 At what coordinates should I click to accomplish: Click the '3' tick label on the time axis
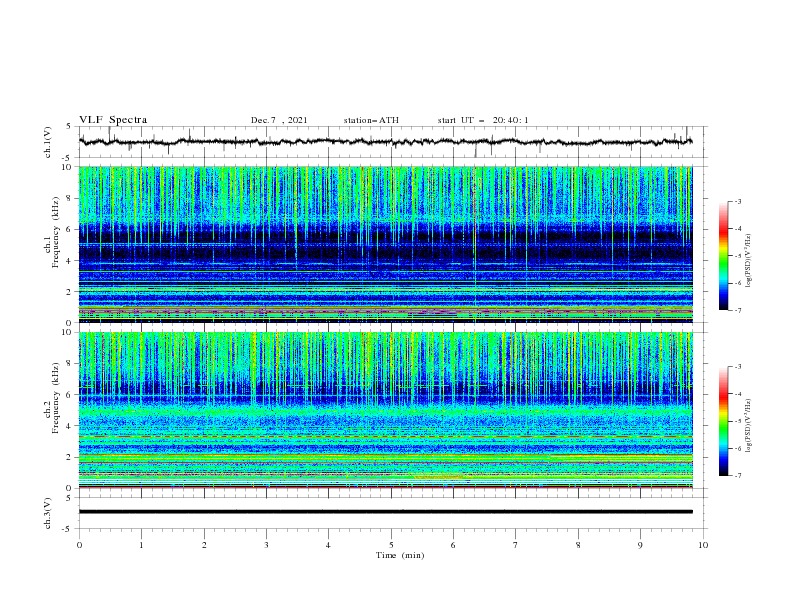(x=266, y=545)
